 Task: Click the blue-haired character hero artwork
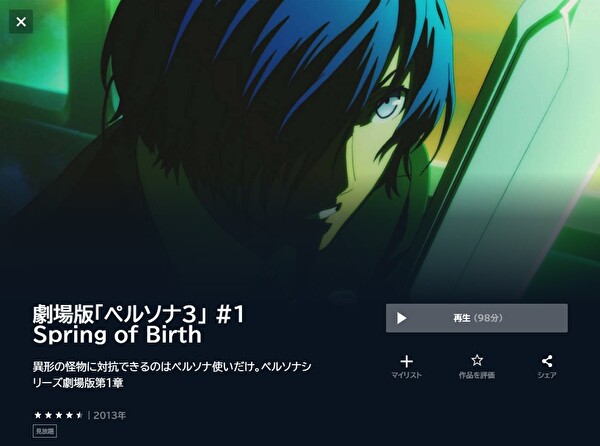coord(291,134)
